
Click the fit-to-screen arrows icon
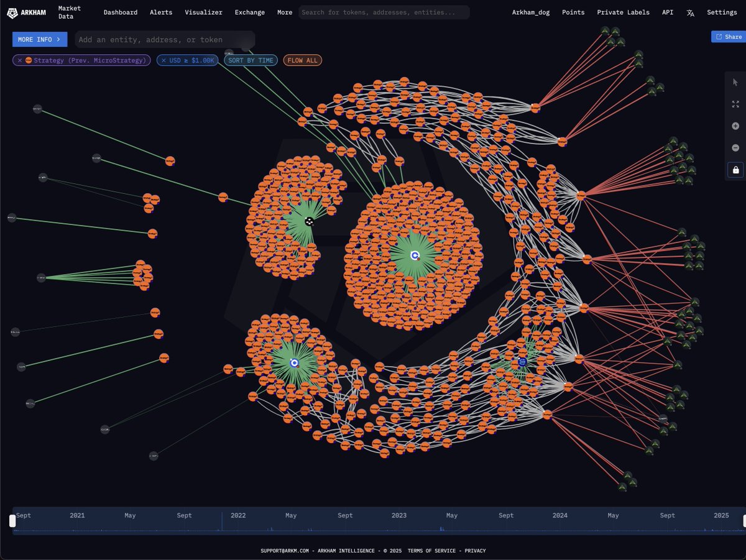click(x=735, y=104)
